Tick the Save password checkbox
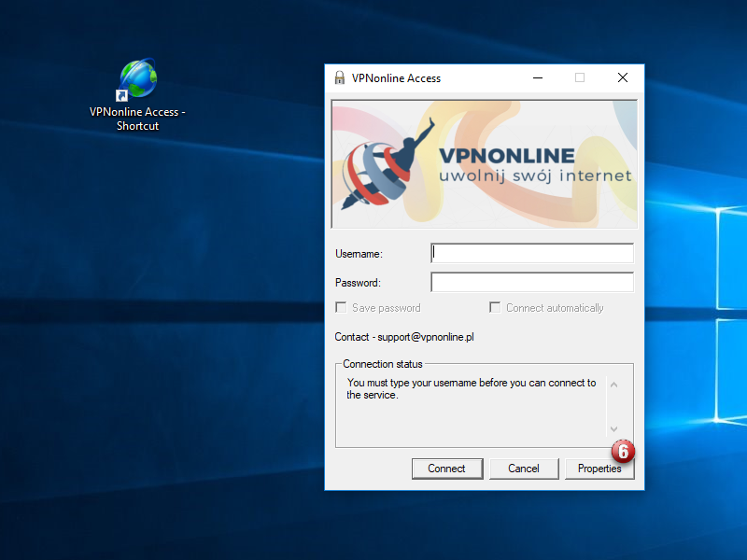Image resolution: width=747 pixels, height=560 pixels. tap(341, 308)
